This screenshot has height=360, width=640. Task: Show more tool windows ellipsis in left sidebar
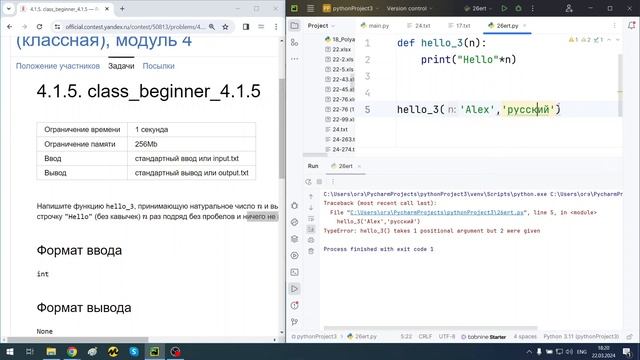pos(294,59)
